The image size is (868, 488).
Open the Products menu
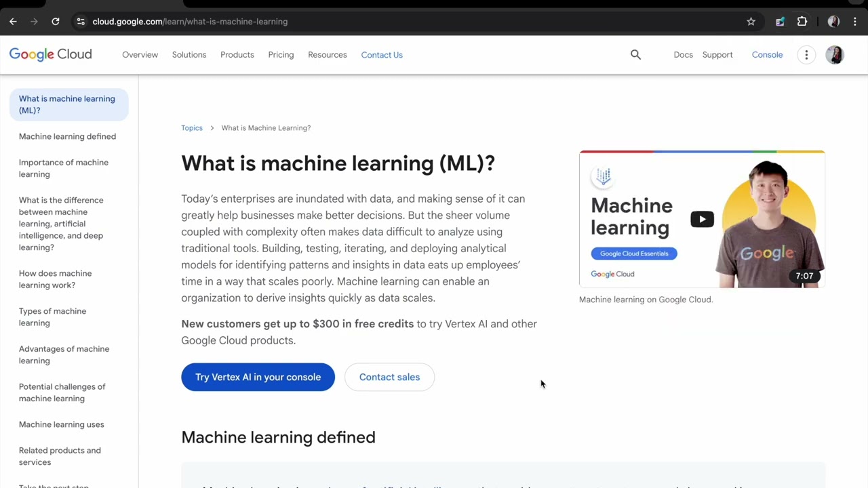click(237, 55)
